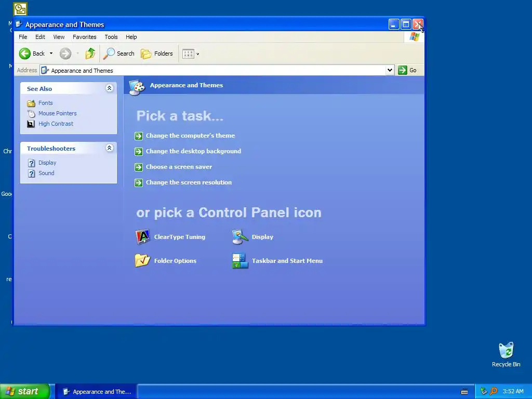Open the Favorites menu
The height and width of the screenshot is (399, 532).
pos(85,37)
